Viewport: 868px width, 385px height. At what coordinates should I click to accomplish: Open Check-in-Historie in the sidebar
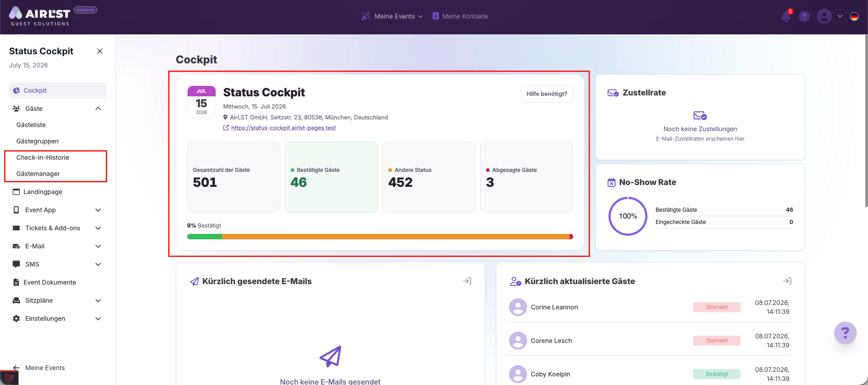click(x=43, y=157)
